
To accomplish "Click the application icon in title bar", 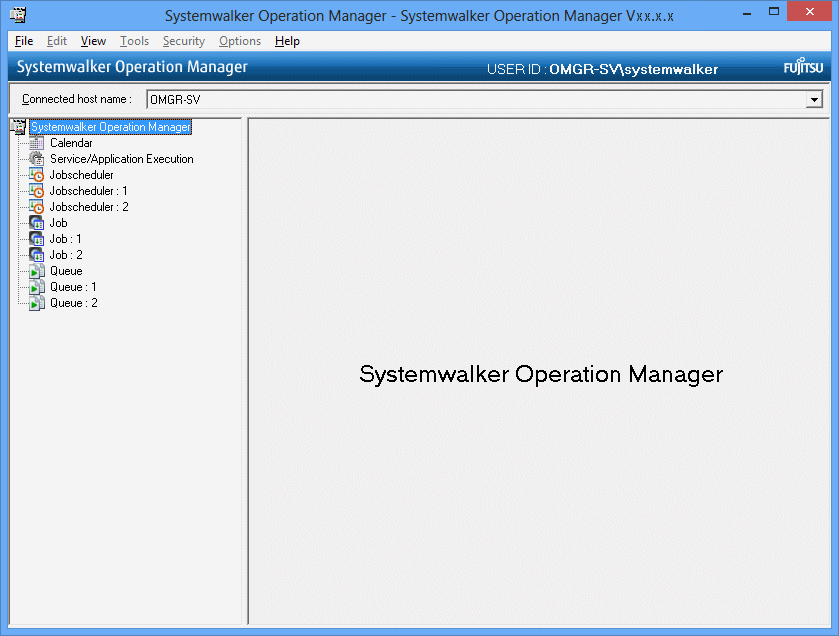I will tap(18, 15).
